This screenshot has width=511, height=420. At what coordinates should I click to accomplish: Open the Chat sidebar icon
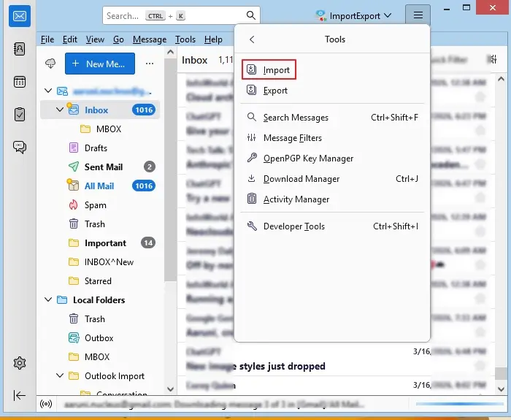coord(20,147)
